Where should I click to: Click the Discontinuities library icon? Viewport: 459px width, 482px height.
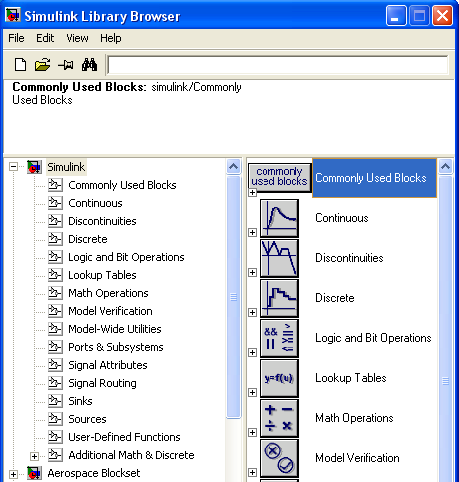(279, 258)
